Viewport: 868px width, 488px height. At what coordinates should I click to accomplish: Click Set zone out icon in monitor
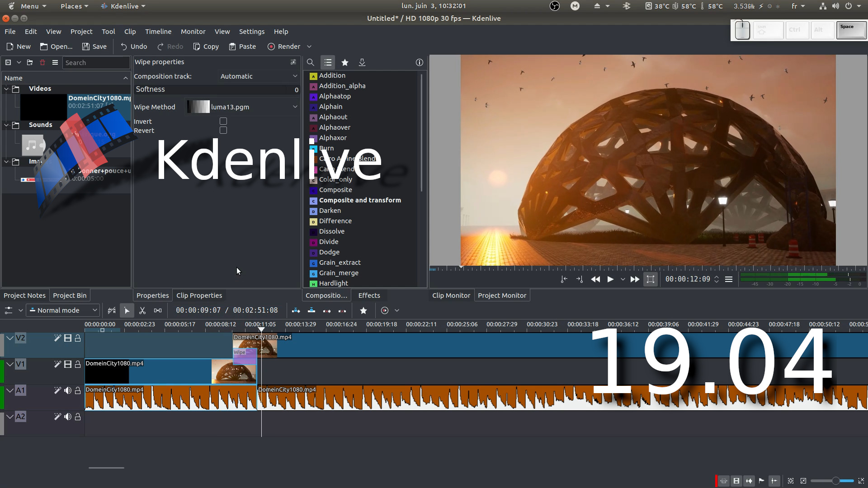coord(580,279)
